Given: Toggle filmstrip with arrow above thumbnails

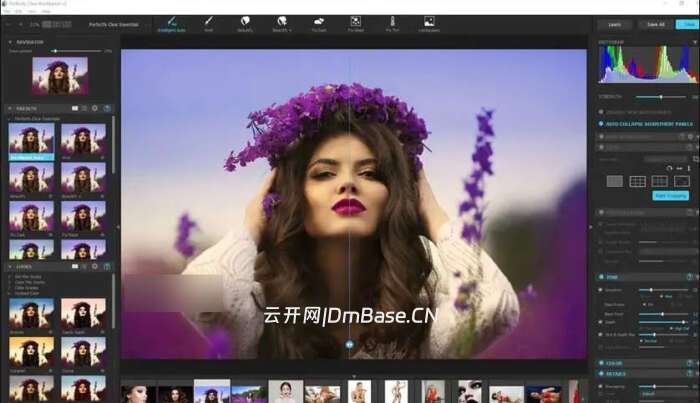Looking at the screenshot, I should [x=354, y=377].
